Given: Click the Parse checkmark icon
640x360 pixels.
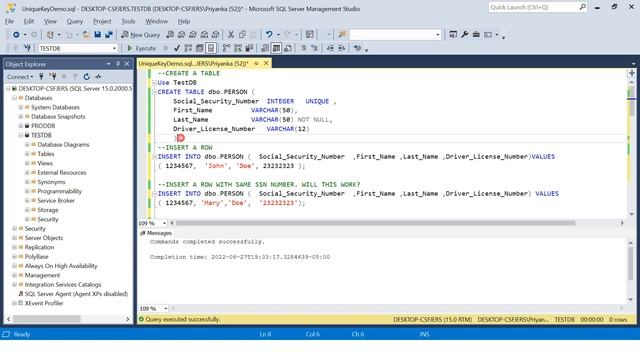Looking at the screenshot, I should 177,48.
